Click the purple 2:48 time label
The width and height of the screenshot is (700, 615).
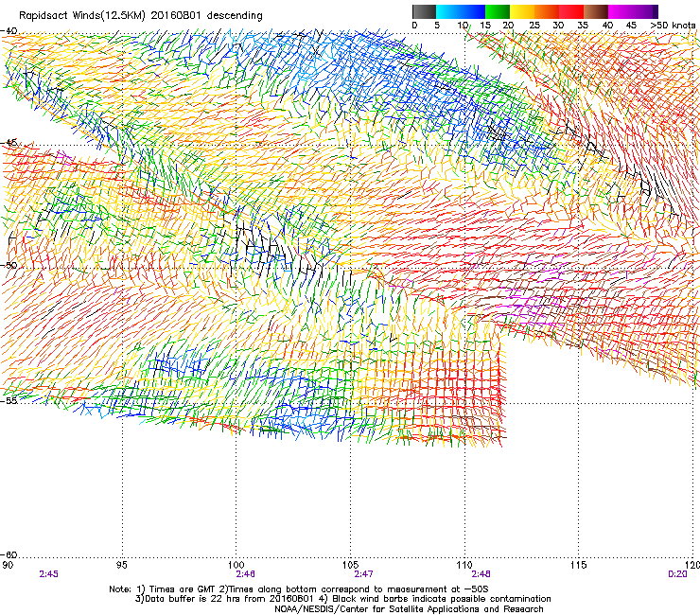pos(481,574)
